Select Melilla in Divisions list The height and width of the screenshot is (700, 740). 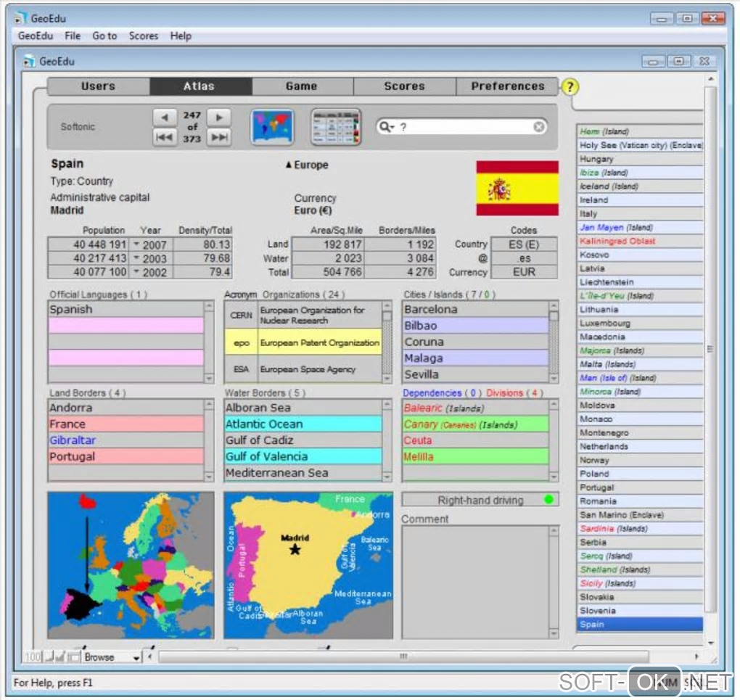coord(475,456)
